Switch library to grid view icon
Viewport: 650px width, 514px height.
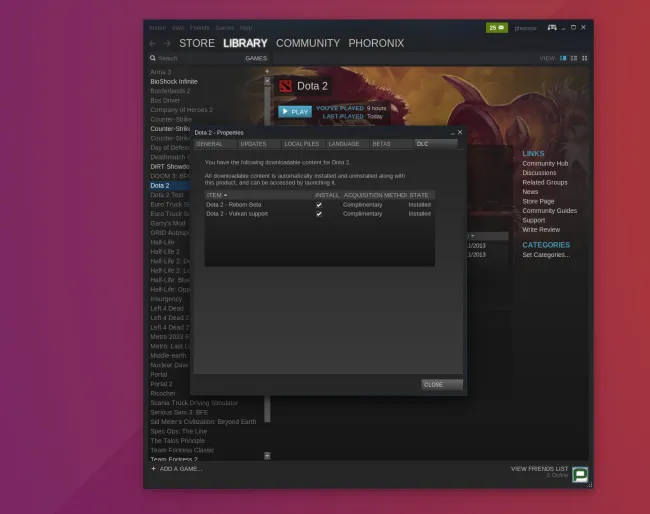(x=583, y=58)
